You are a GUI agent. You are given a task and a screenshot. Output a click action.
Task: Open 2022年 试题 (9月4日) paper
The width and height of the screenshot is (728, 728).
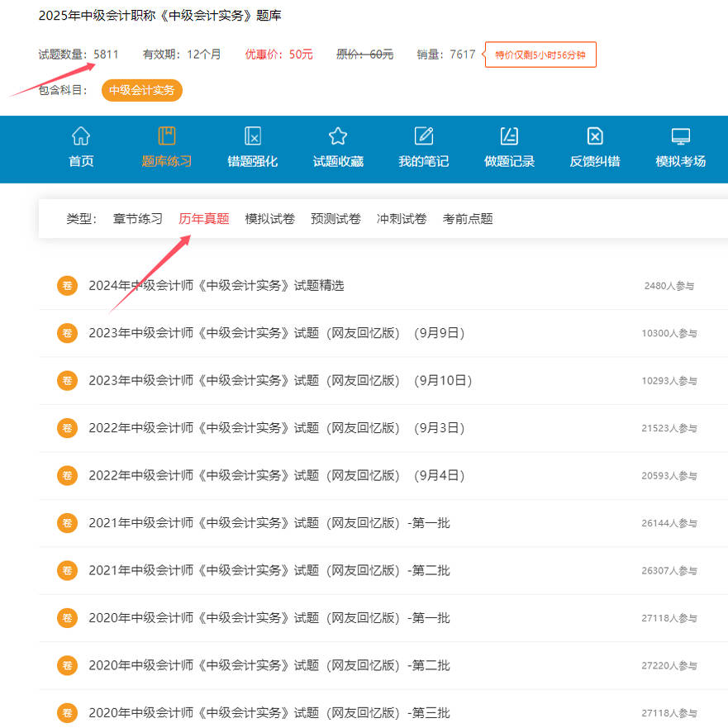point(277,475)
